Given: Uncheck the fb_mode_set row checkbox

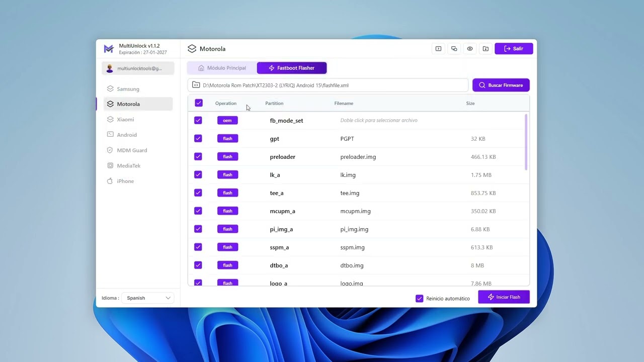Looking at the screenshot, I should pyautogui.click(x=198, y=120).
